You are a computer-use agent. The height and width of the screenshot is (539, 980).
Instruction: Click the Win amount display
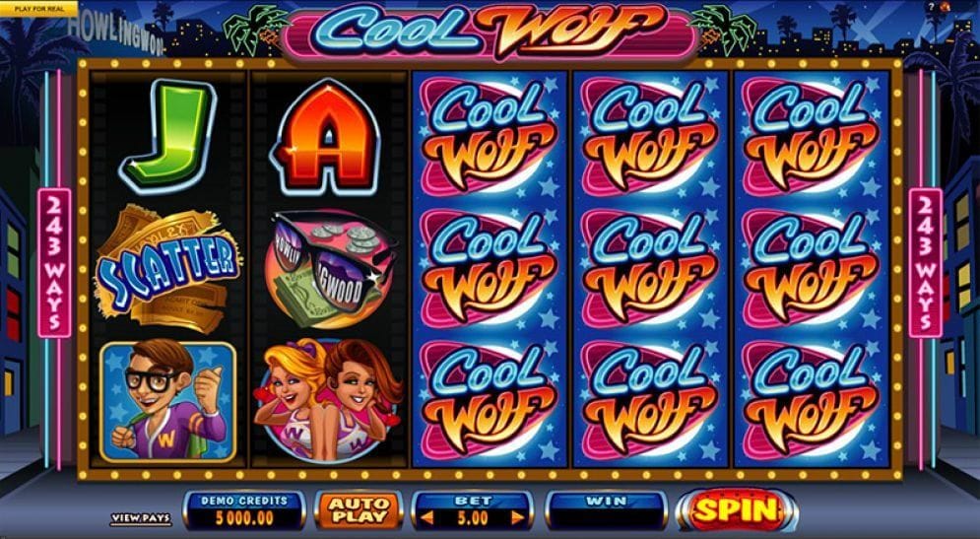606,510
